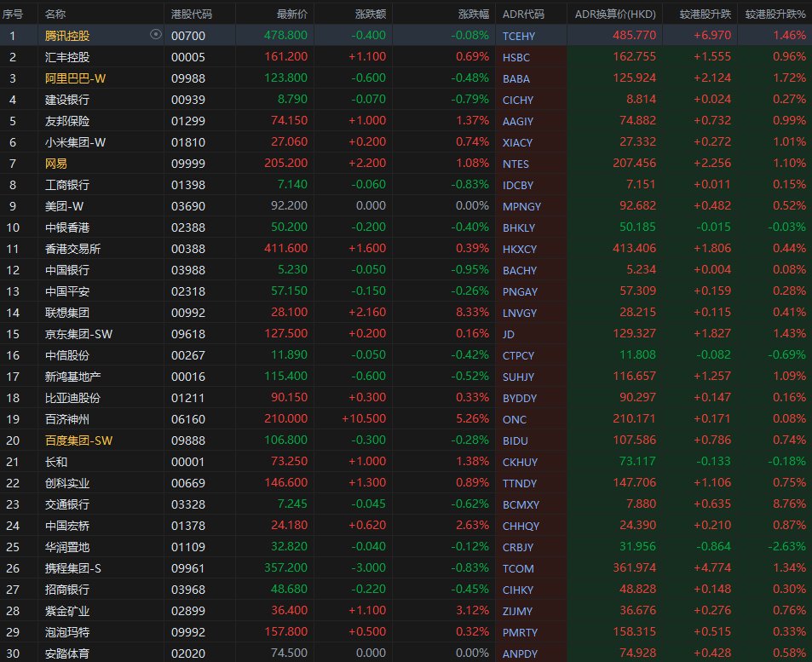The height and width of the screenshot is (662, 812).
Task: Select the 友邦保险 stock name
Action: (x=67, y=121)
